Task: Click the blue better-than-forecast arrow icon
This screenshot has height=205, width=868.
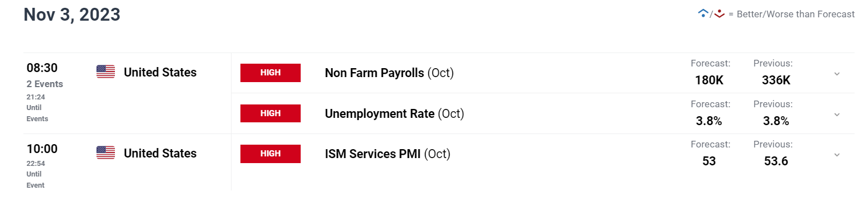Action: (x=703, y=14)
